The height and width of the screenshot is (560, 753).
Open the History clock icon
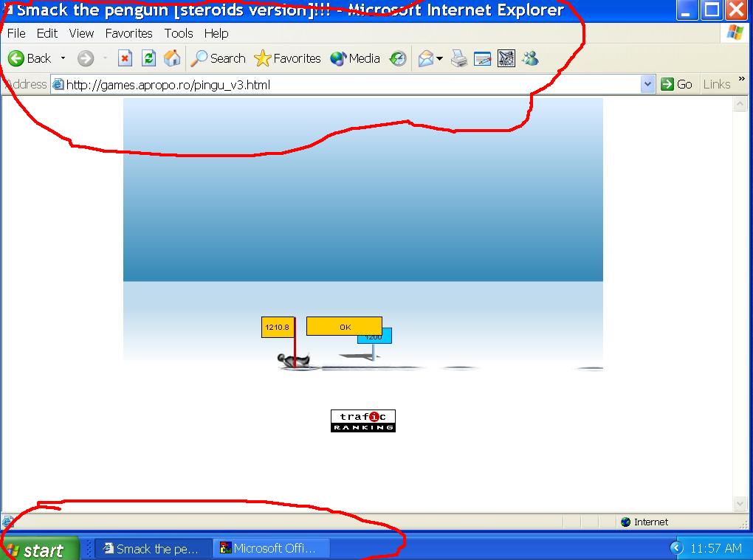398,58
